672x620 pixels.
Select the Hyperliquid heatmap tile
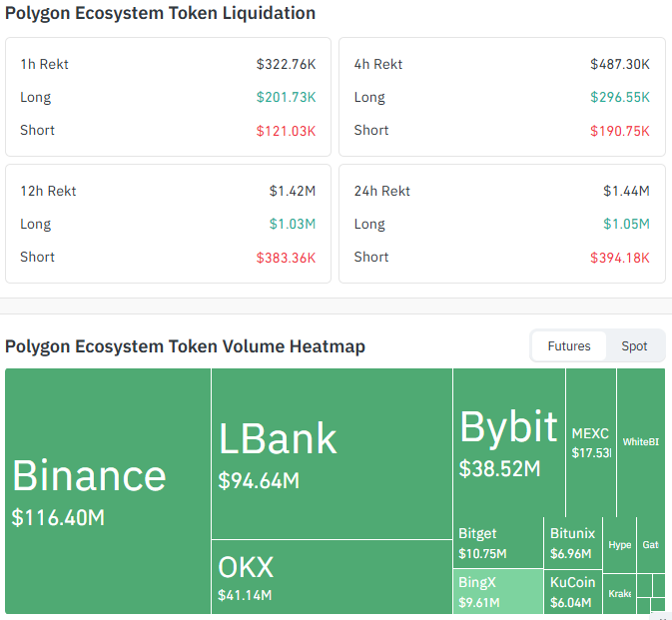pos(620,544)
